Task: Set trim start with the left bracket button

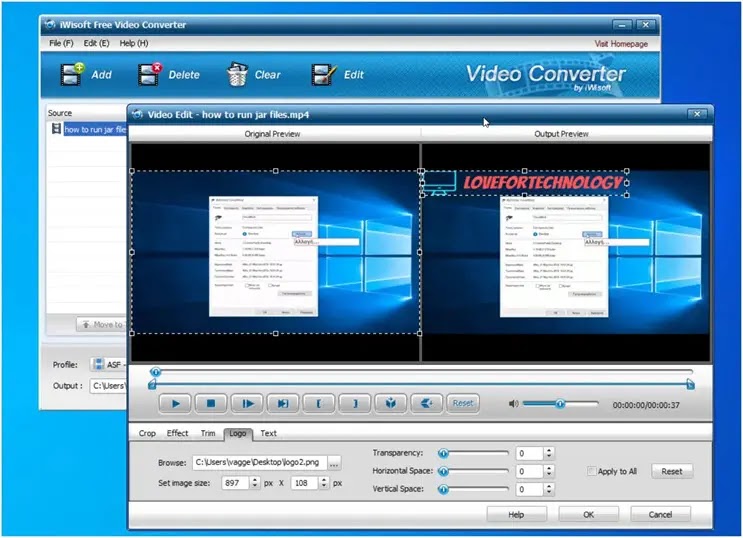Action: click(319, 403)
